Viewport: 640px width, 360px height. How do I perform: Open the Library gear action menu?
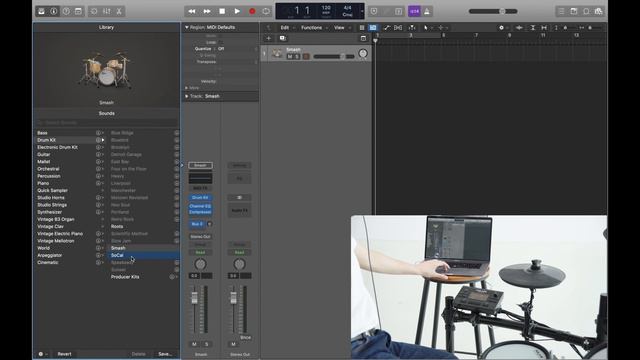pyautogui.click(x=42, y=354)
